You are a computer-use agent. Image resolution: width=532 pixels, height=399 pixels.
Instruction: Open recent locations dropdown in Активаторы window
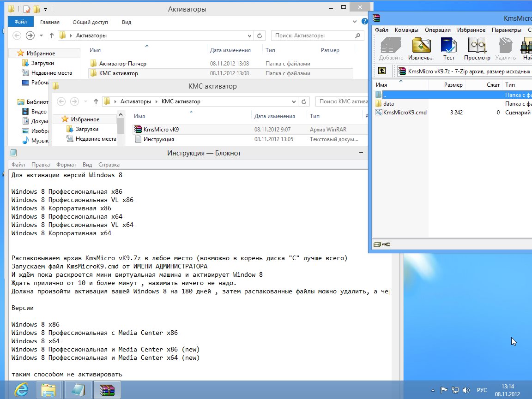(41, 35)
